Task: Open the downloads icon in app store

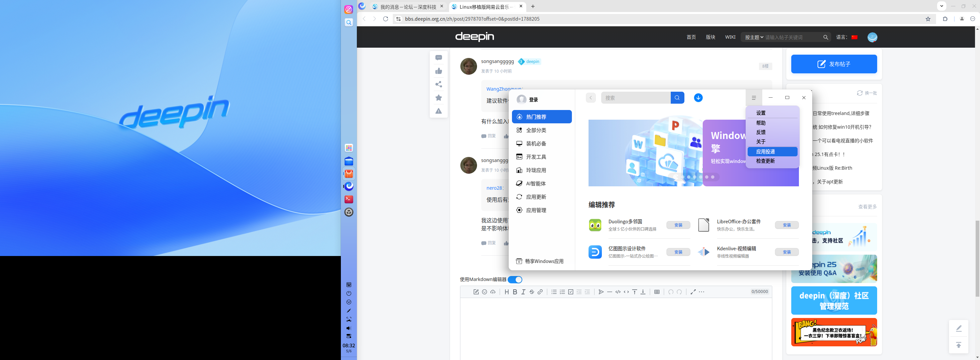Action: (x=698, y=98)
